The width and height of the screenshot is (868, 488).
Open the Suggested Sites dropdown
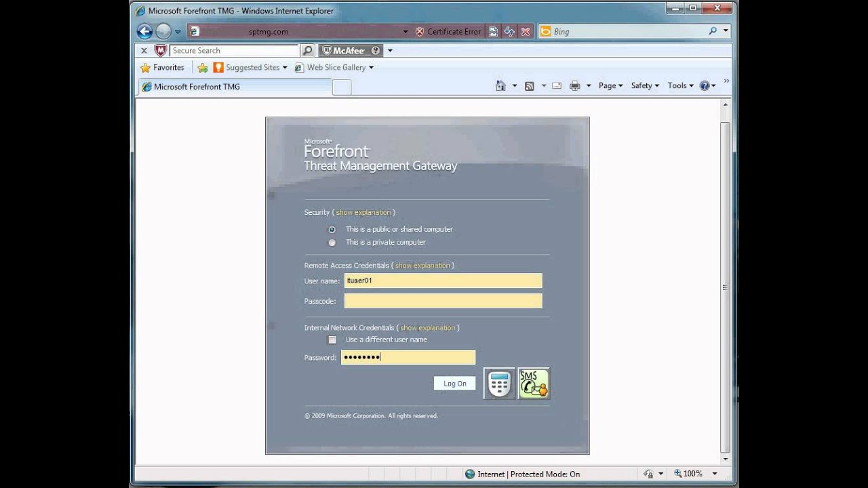pyautogui.click(x=250, y=68)
